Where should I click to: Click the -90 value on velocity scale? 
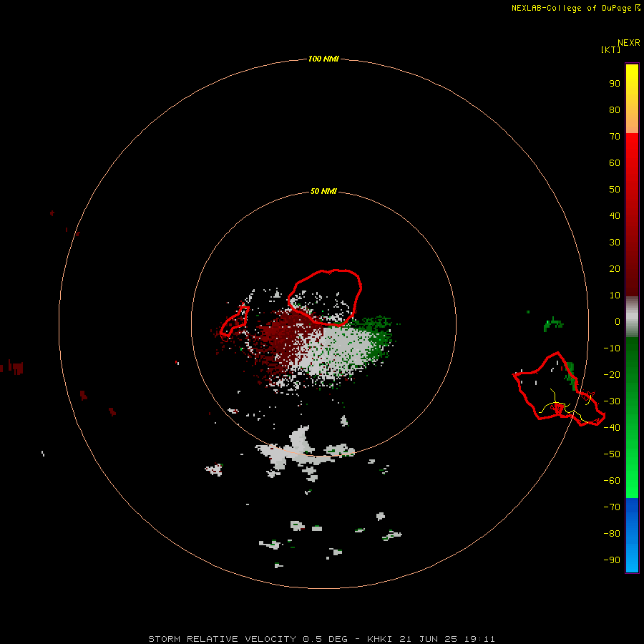pyautogui.click(x=612, y=560)
